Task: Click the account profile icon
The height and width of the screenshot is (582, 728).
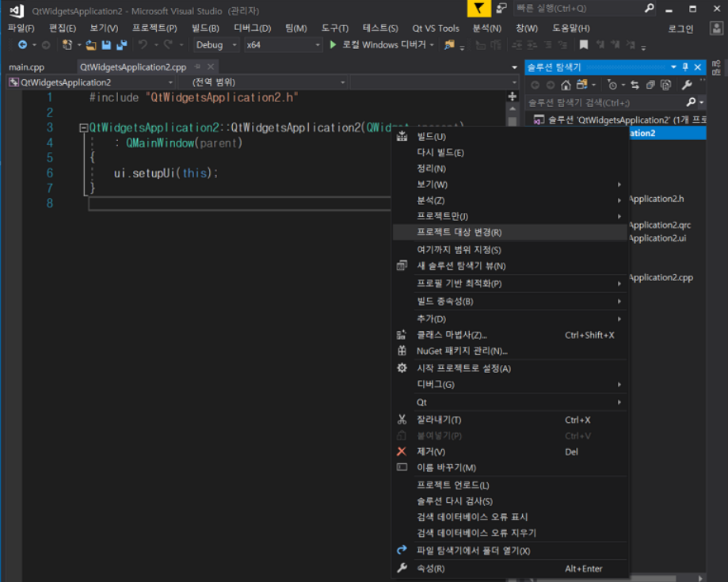Action: (x=716, y=29)
